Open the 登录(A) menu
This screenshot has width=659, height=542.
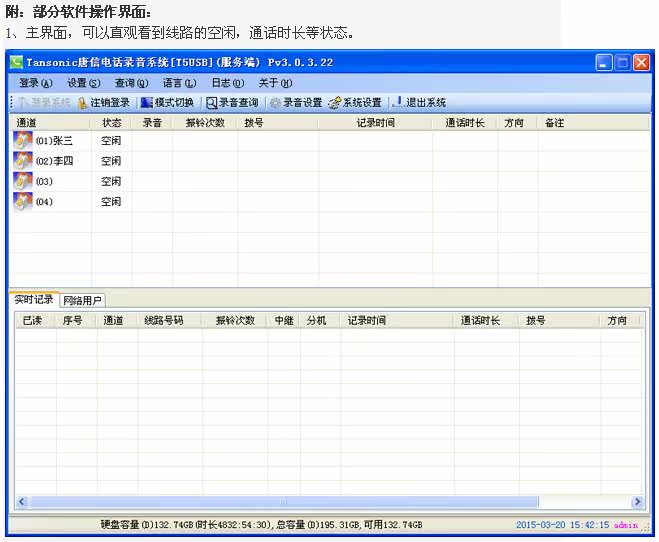[x=36, y=83]
